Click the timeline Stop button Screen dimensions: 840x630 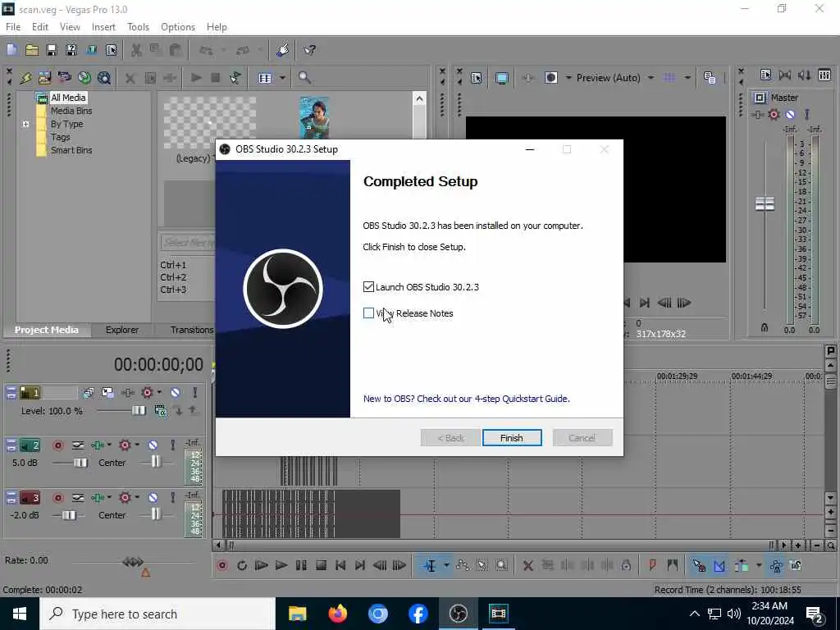coord(321,565)
